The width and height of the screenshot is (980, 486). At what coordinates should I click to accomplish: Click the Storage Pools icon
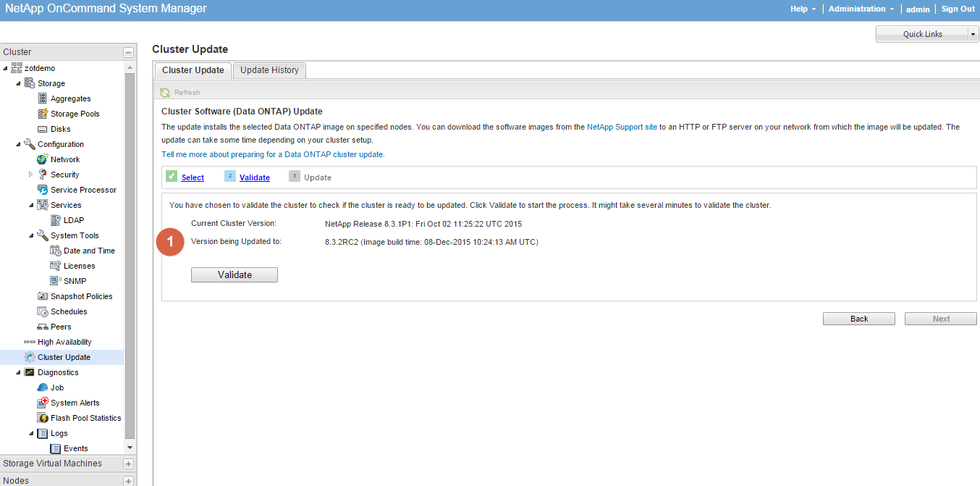[x=43, y=114]
